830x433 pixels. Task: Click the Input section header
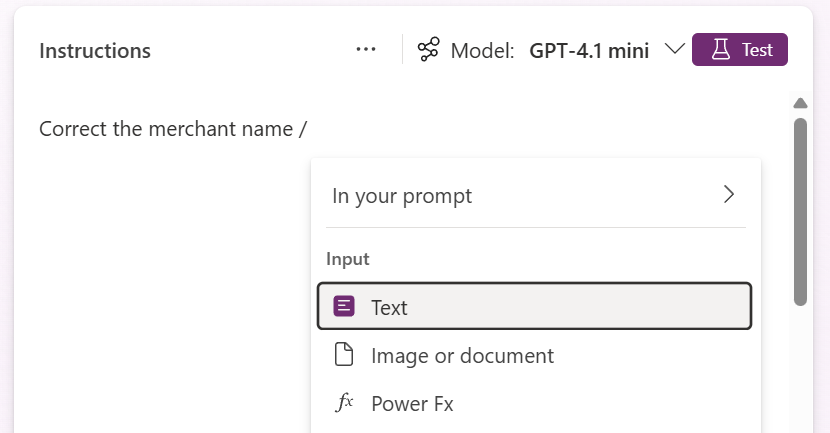348,259
